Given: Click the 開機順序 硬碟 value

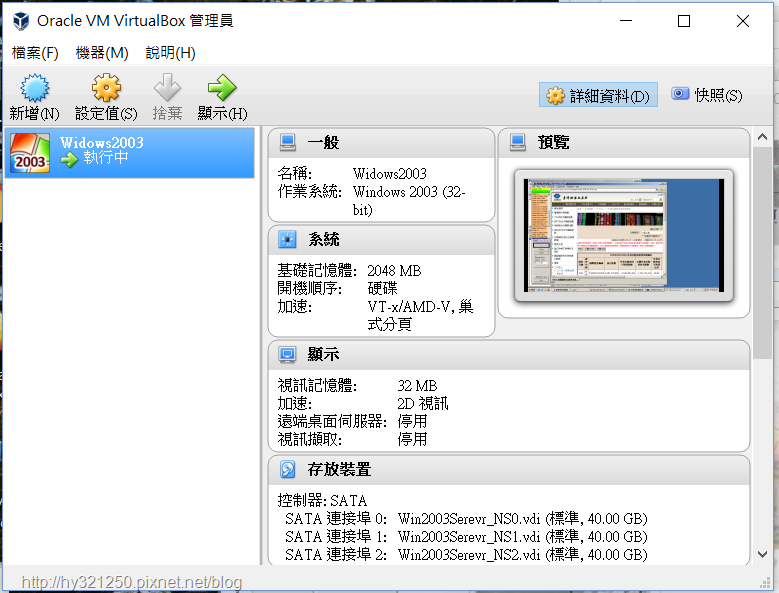Looking at the screenshot, I should 383,289.
